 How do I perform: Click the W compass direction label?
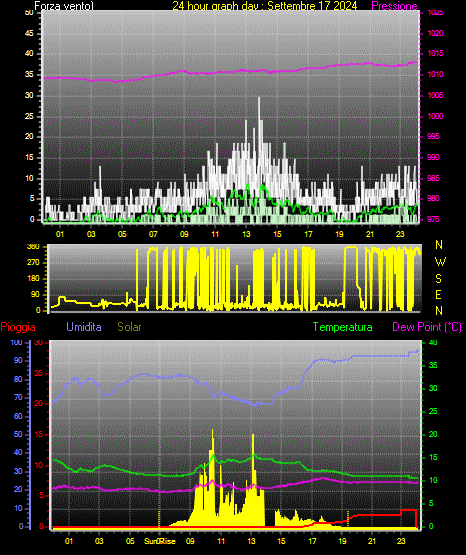click(440, 262)
